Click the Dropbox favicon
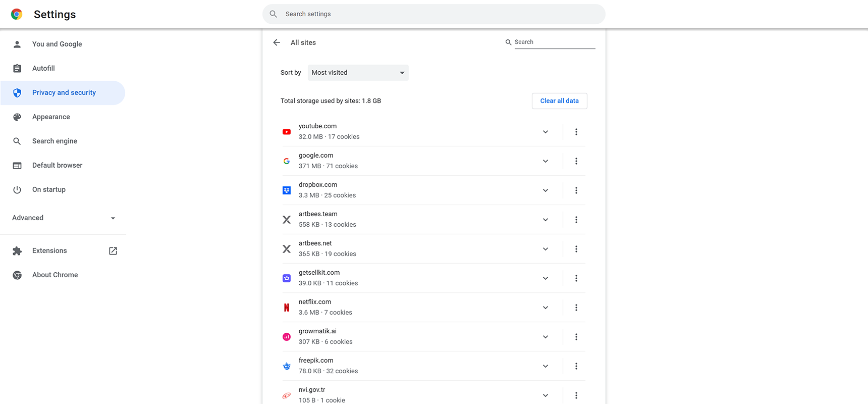 click(287, 190)
